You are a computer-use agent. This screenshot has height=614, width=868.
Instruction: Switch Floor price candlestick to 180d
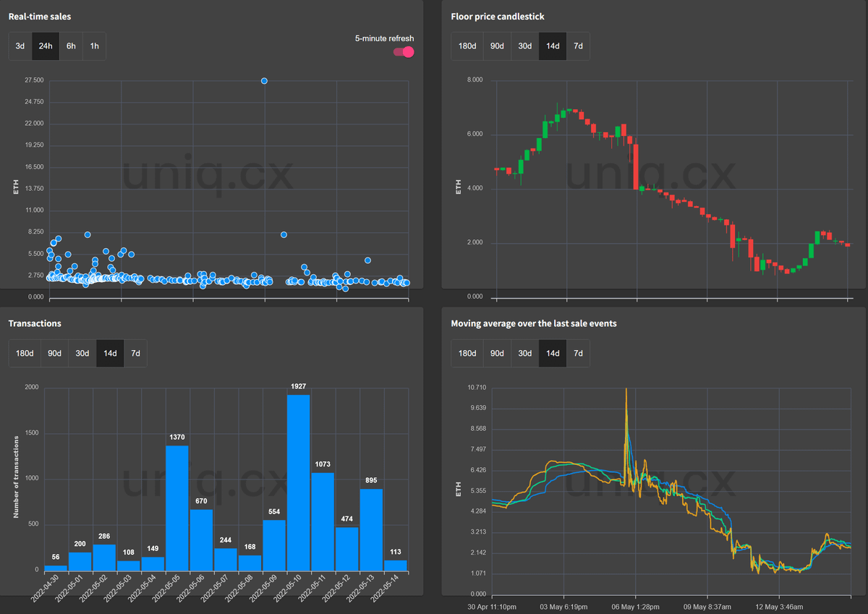(467, 46)
